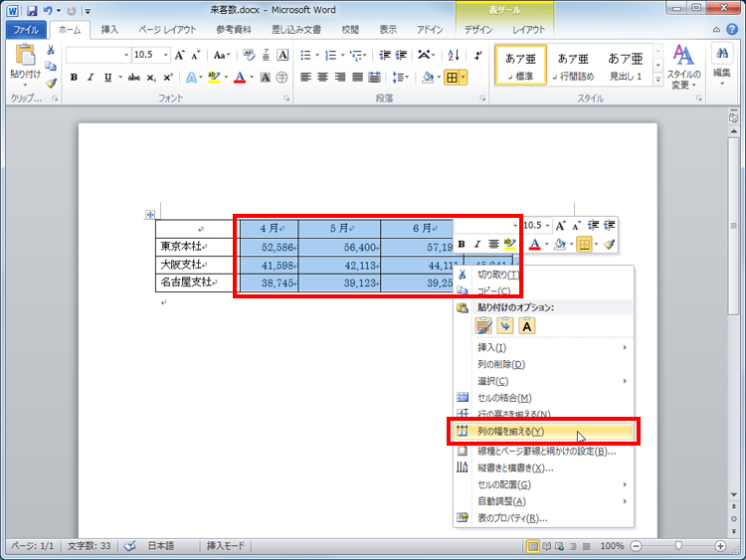Choose 列の削除(D) from context menu
The image size is (746, 560).
[x=543, y=364]
